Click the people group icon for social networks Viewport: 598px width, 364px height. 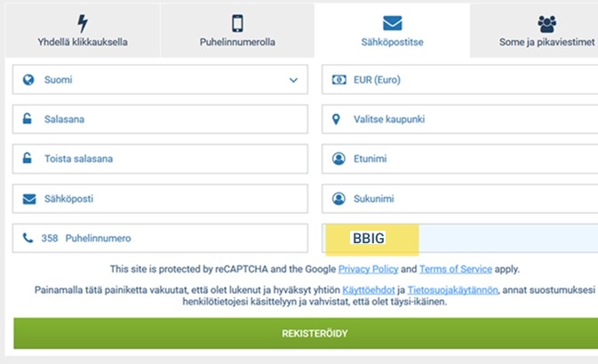tap(546, 24)
